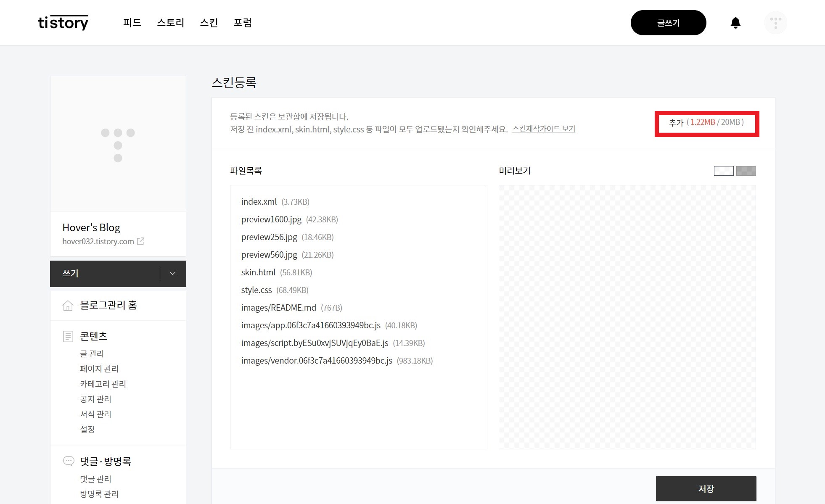Screen dimensions: 825x504
Task: Go to the 포럼 menu
Action: click(x=243, y=23)
